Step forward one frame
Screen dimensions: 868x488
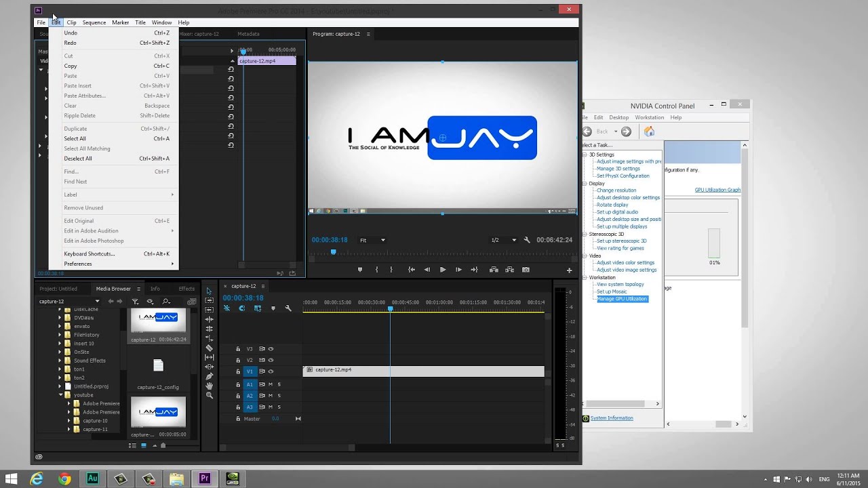tap(458, 270)
